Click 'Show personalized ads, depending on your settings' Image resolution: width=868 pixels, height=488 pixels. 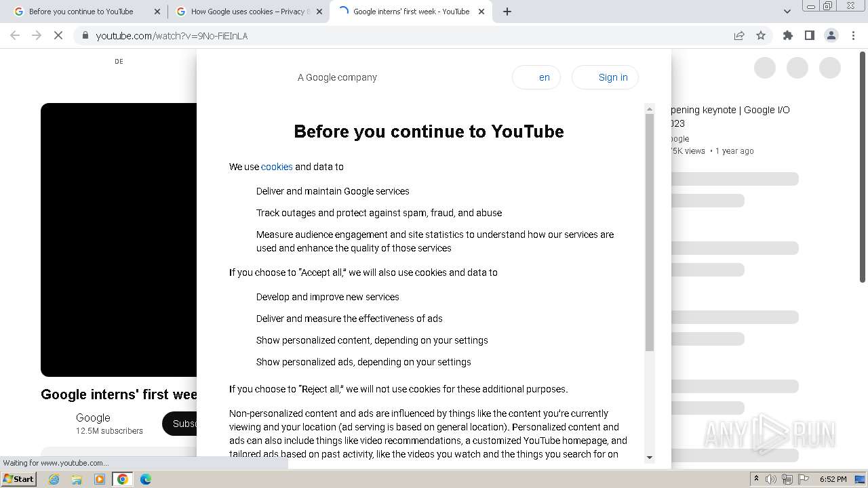click(x=363, y=362)
